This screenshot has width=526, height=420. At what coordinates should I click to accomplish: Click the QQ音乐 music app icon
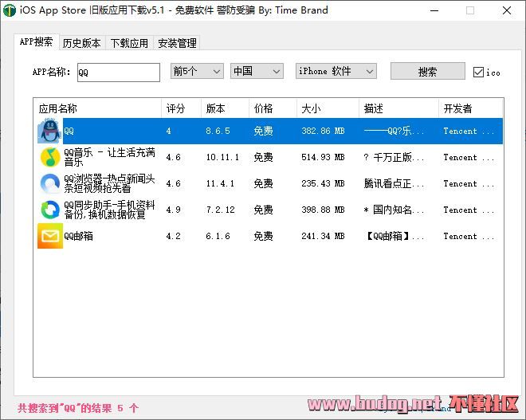49,158
